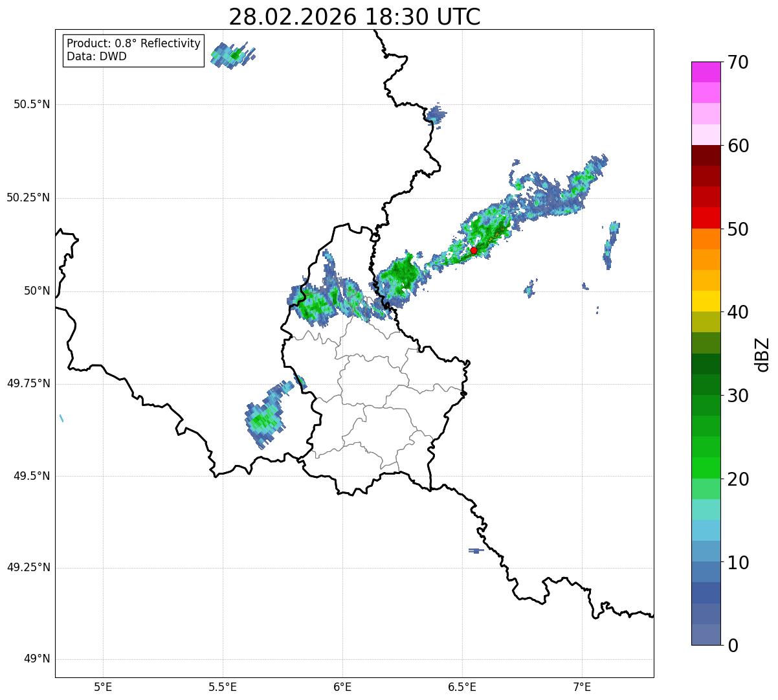Click the latitude label '50.25°N'
778x700 pixels.
28,198
